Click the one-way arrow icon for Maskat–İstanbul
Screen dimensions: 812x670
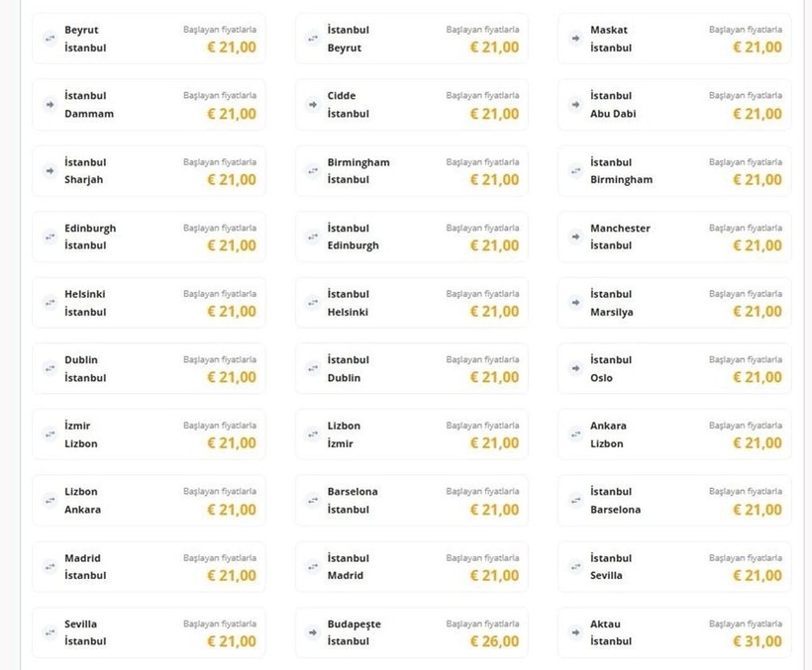coord(575,39)
